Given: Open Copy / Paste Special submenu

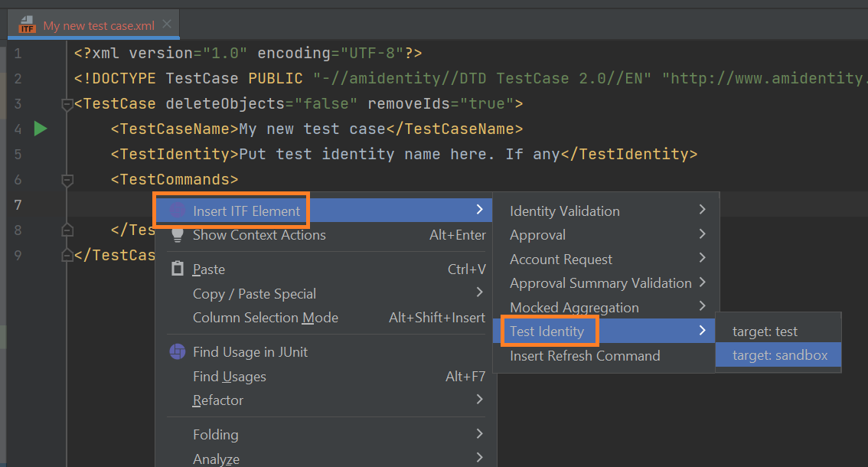Looking at the screenshot, I should tap(324, 294).
